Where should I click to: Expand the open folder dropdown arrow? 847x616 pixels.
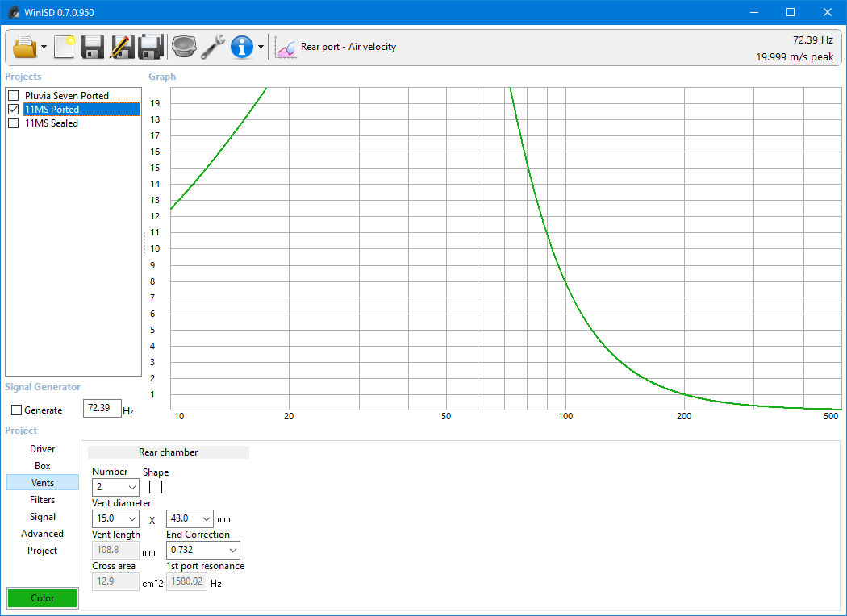[x=44, y=47]
